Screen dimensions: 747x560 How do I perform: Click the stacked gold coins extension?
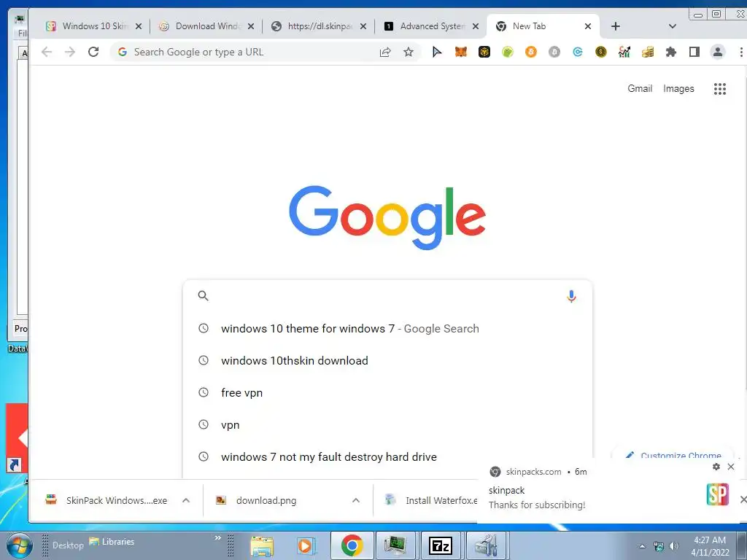[x=648, y=52]
